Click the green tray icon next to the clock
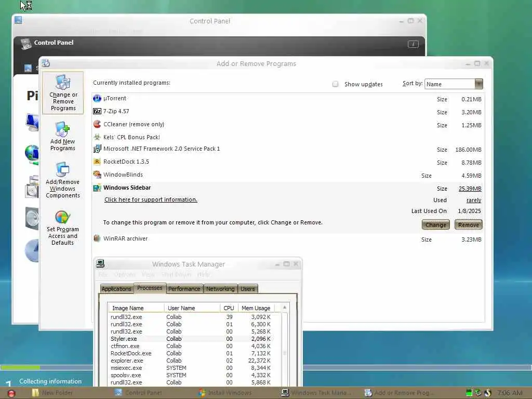The height and width of the screenshot is (399, 532). 469,393
